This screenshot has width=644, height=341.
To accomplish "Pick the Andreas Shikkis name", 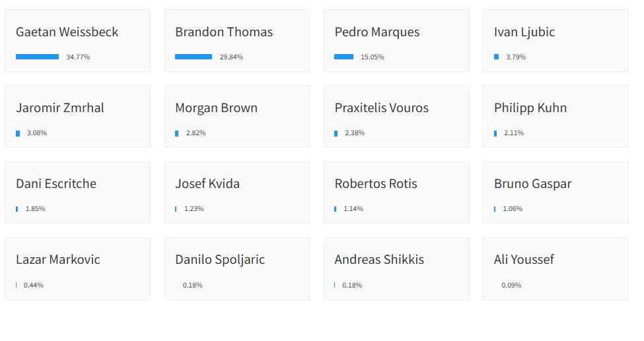I will point(379,259).
